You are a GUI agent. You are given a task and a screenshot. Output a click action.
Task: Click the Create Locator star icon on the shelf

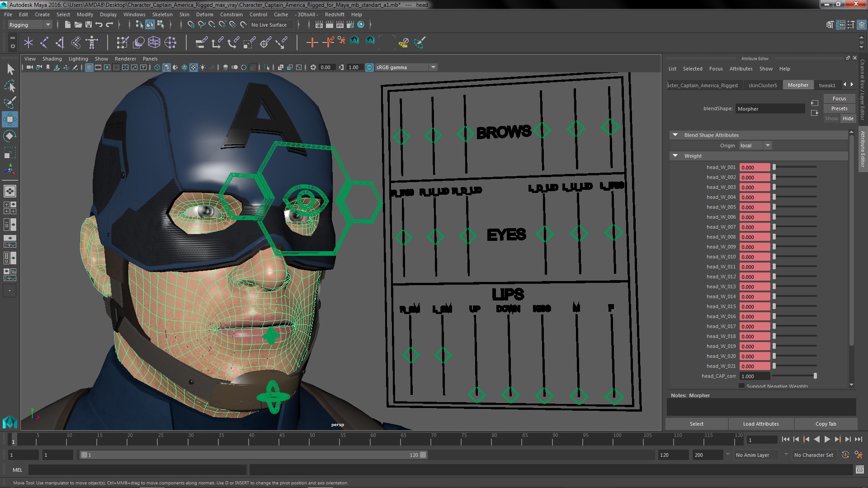pos(28,43)
